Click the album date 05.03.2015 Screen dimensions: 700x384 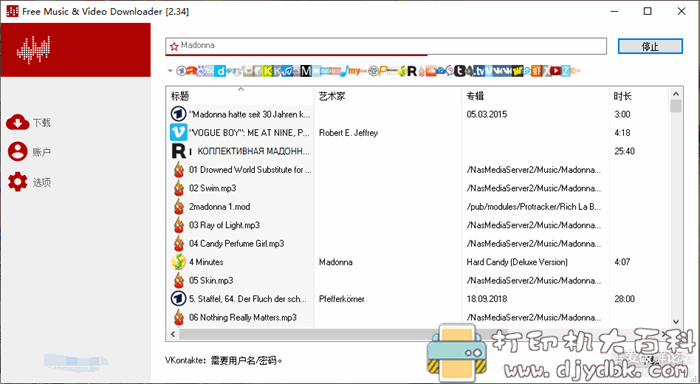(487, 114)
